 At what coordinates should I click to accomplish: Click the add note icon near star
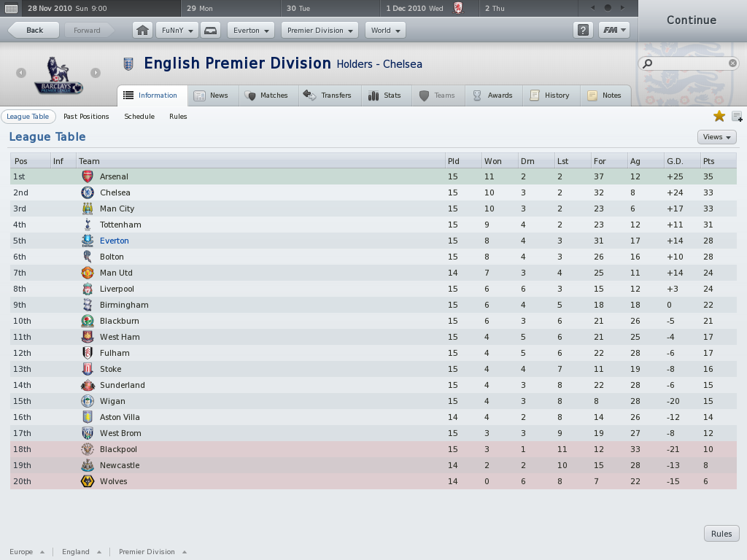pos(737,116)
